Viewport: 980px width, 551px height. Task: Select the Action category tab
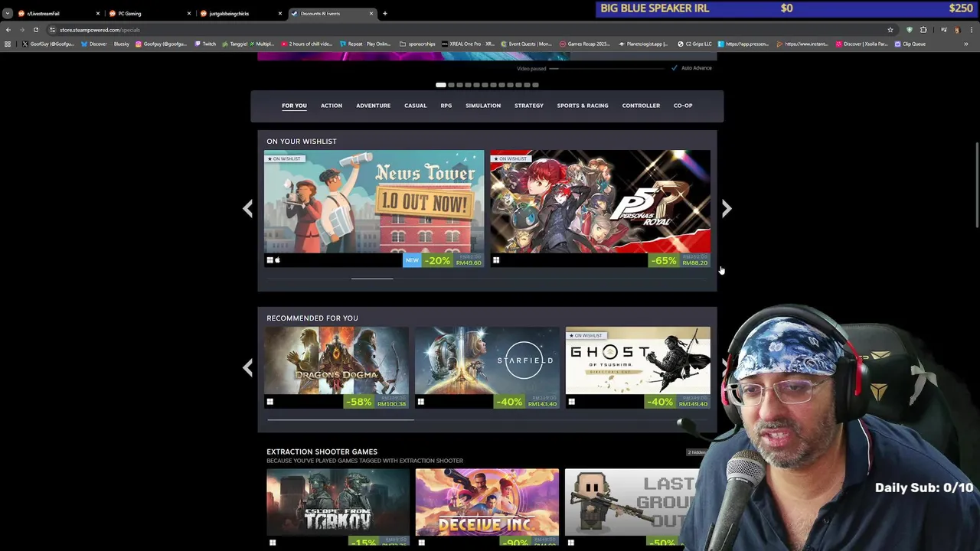point(332,106)
